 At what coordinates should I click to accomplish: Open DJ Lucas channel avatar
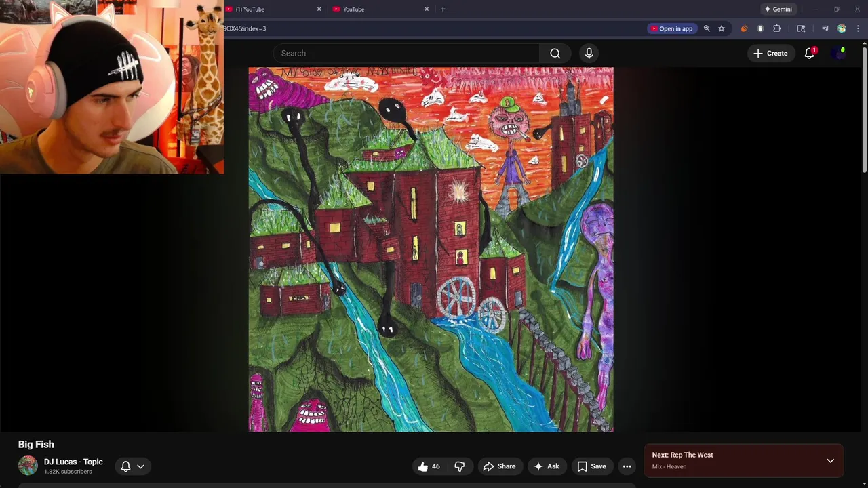pos(28,466)
